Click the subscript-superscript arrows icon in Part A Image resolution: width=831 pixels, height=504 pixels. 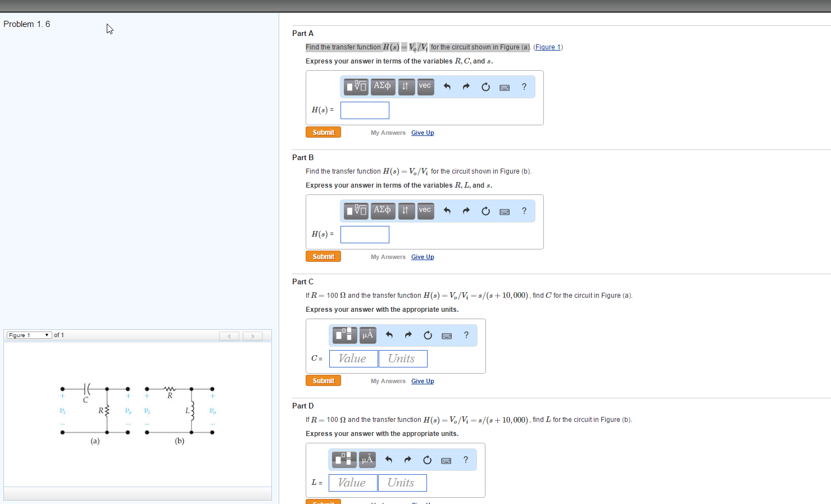tap(406, 87)
